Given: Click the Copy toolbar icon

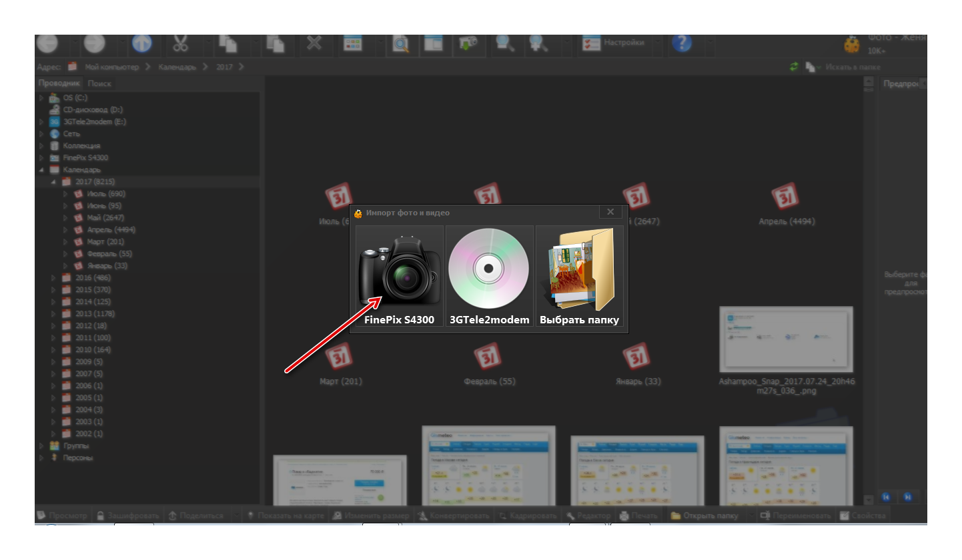Looking at the screenshot, I should click(228, 43).
